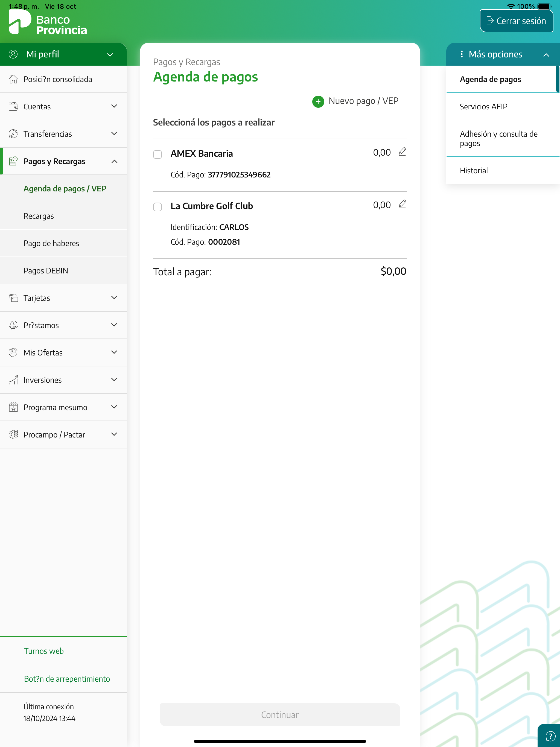Click the wallet icon beside Cuentas
Viewport: 560px width, 747px height.
pyautogui.click(x=13, y=106)
